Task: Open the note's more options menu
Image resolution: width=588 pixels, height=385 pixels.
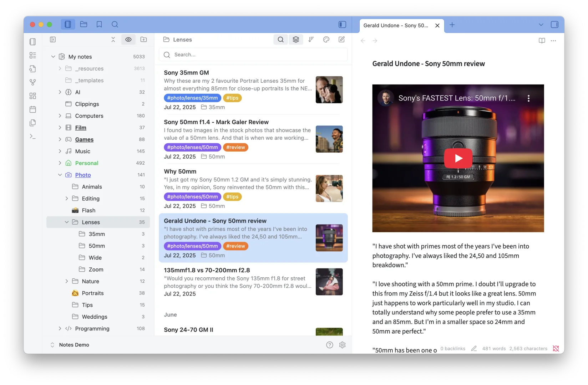Action: (x=553, y=41)
